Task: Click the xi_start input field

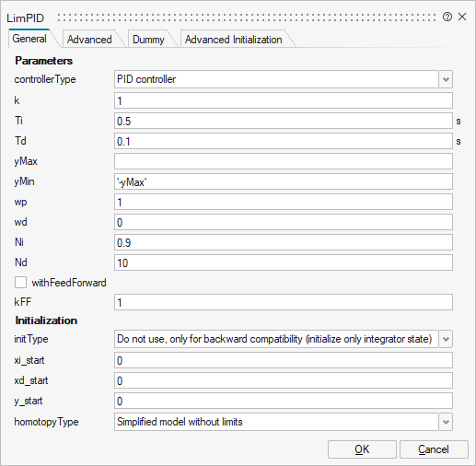Action: coord(284,360)
